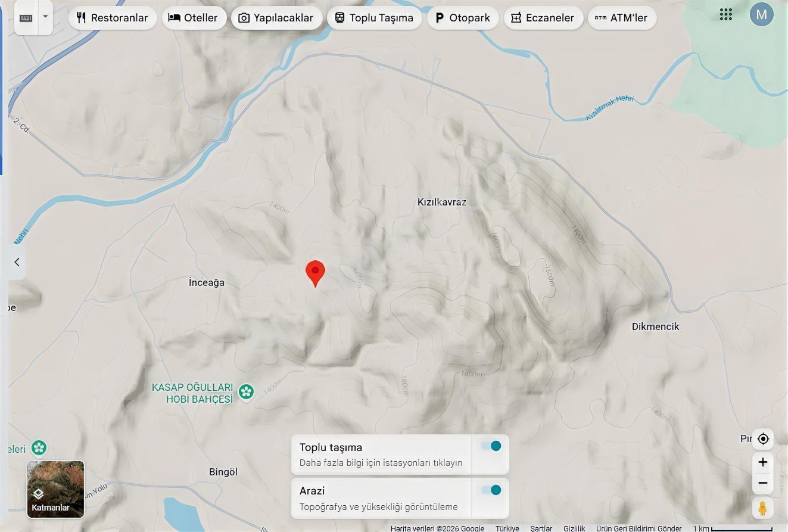Viewport: 788px width, 532px height.
Task: Center map on your location
Action: [763, 439]
